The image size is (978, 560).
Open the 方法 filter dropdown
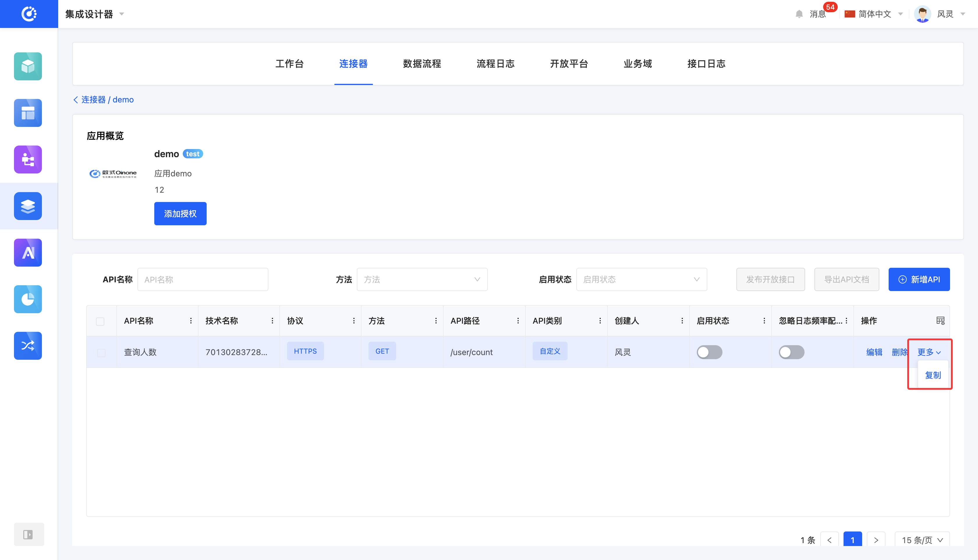tap(422, 279)
